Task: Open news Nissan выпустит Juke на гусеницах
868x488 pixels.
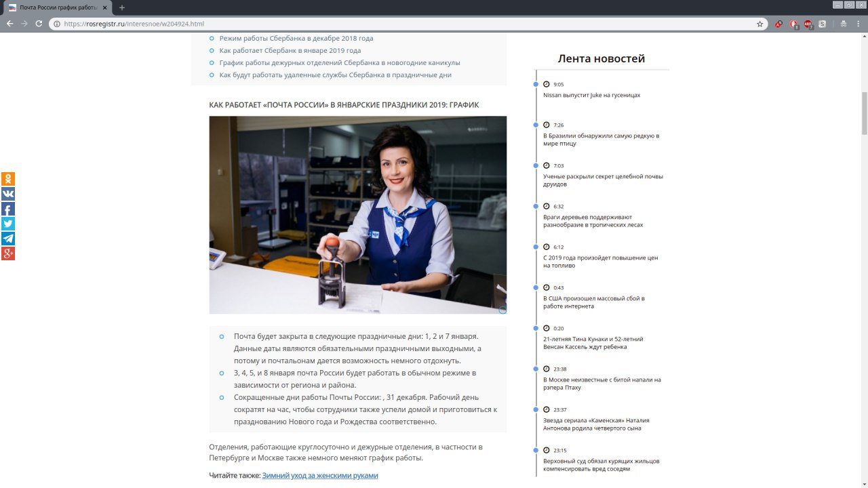Action: click(591, 95)
